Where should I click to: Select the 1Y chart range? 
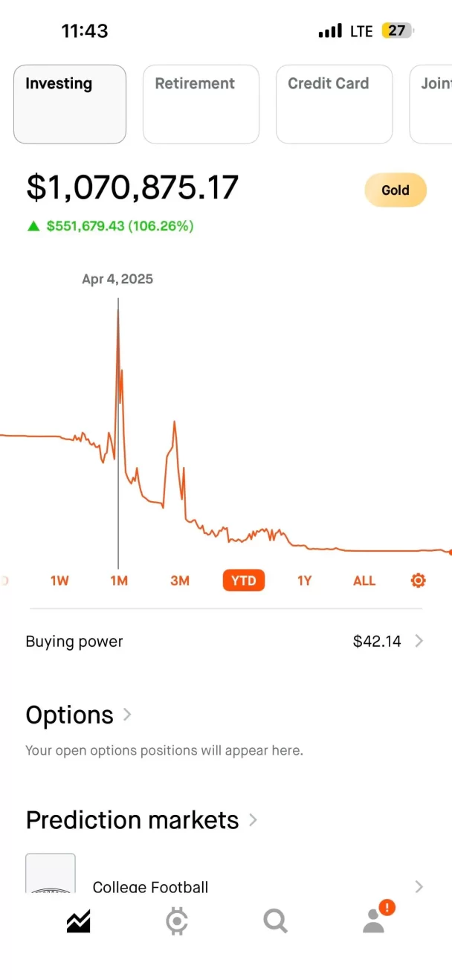[304, 581]
